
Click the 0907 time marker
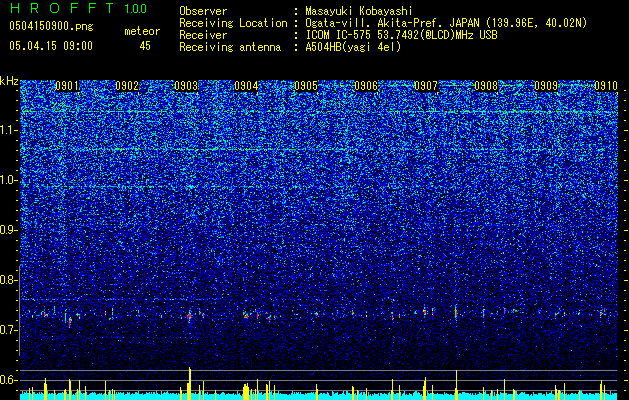426,86
